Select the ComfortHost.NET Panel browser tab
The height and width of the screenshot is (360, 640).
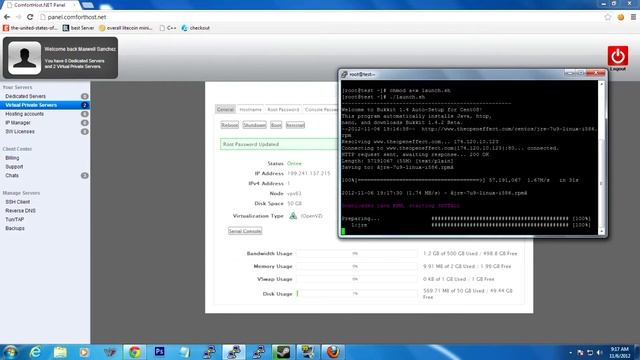40,5
